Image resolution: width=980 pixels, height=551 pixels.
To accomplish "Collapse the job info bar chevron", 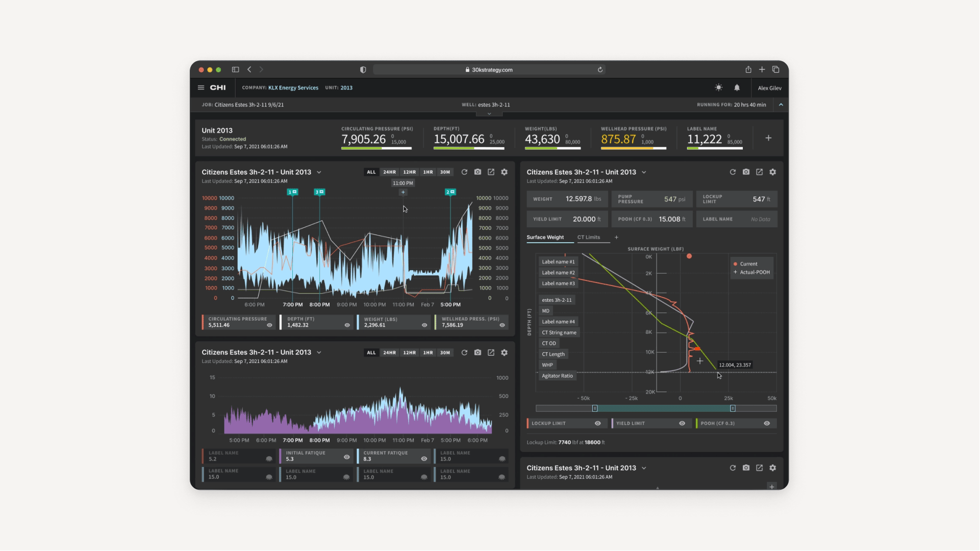I will (781, 104).
